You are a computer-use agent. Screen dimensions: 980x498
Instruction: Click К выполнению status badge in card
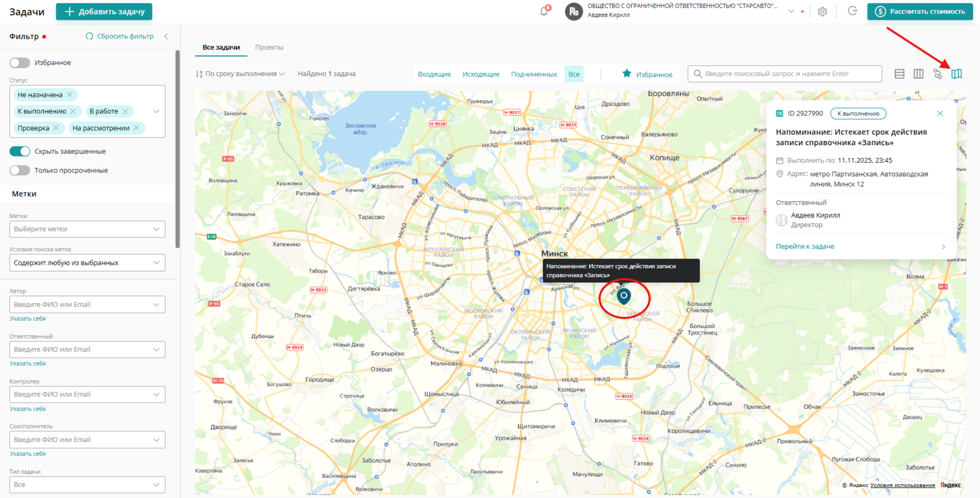858,114
